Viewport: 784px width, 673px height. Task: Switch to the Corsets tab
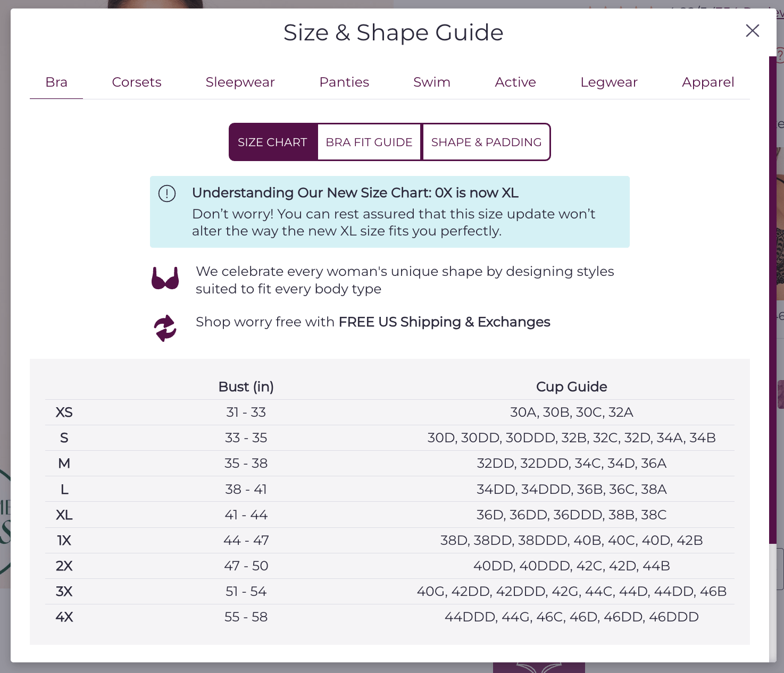pos(137,82)
